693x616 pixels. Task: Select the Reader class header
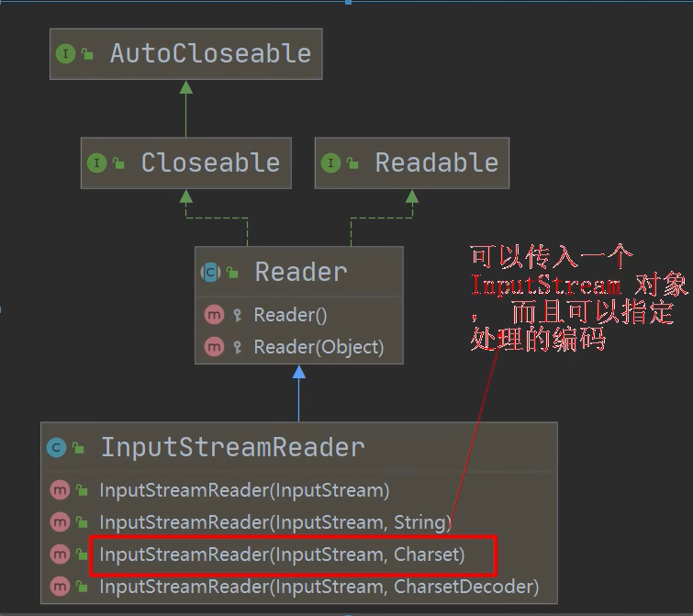(x=300, y=272)
